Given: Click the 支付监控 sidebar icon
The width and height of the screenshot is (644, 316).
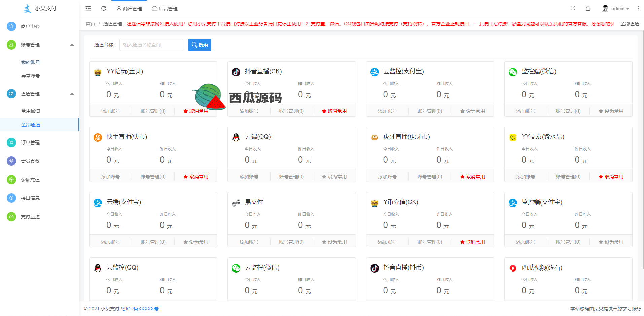Looking at the screenshot, I should tap(11, 217).
